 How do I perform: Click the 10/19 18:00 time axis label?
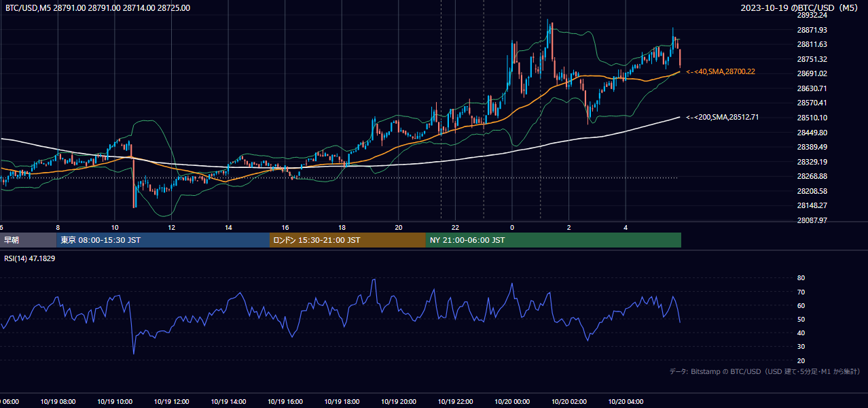coord(342,401)
